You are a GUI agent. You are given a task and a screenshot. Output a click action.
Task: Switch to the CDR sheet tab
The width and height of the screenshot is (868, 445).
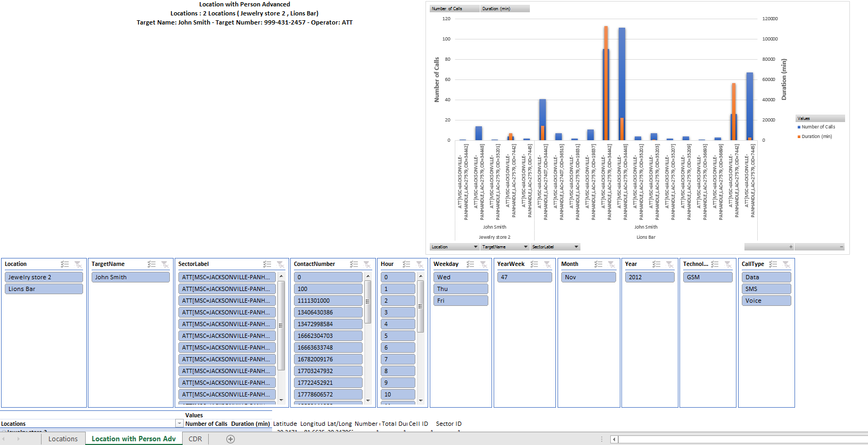(195, 439)
